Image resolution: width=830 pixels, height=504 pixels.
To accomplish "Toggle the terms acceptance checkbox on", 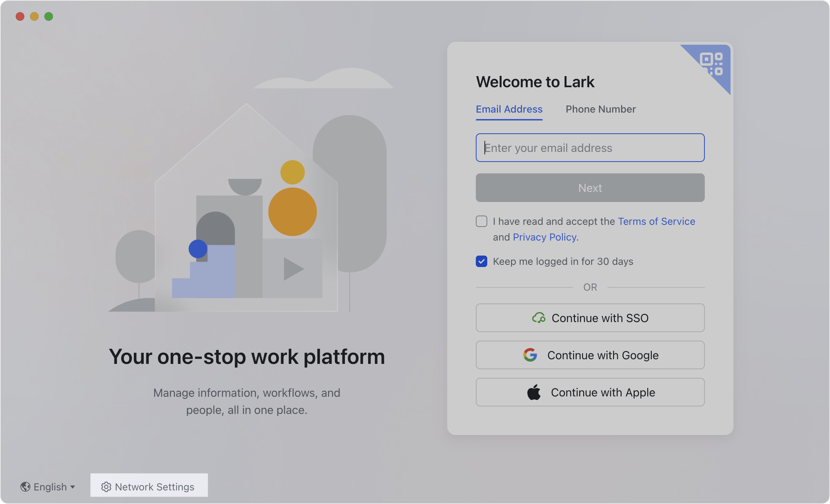I will [482, 221].
